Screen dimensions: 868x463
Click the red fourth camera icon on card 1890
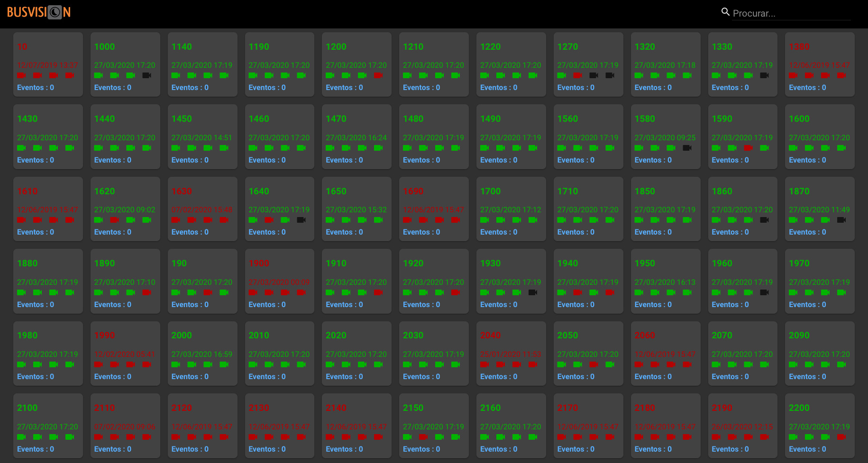click(147, 292)
